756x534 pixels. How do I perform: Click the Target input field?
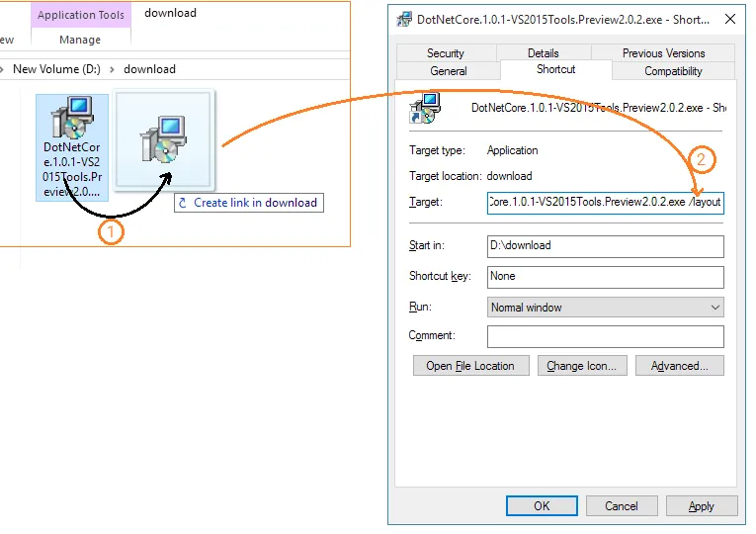coord(605,202)
